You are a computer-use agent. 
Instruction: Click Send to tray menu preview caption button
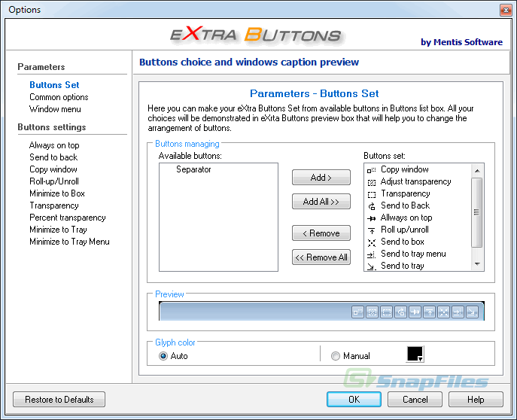tap(458, 312)
